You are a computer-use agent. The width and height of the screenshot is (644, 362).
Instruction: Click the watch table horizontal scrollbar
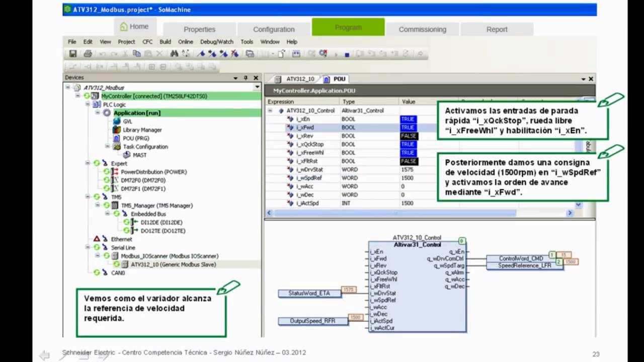(395, 213)
